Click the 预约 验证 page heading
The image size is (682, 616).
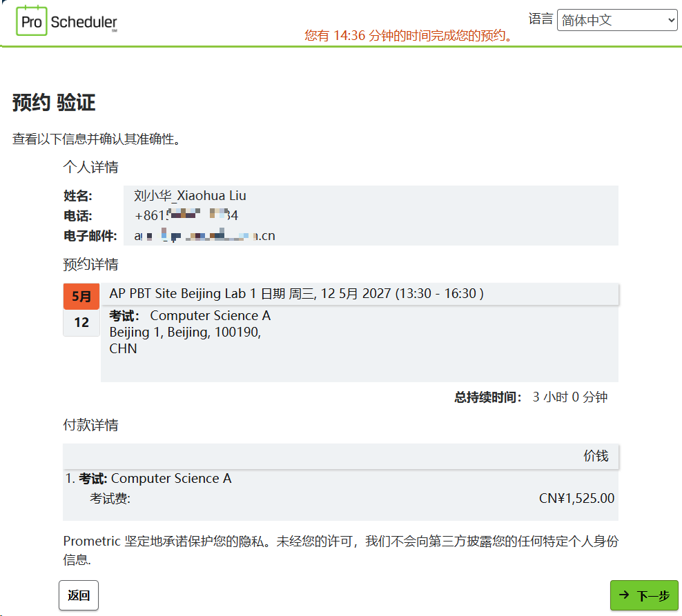pos(54,103)
